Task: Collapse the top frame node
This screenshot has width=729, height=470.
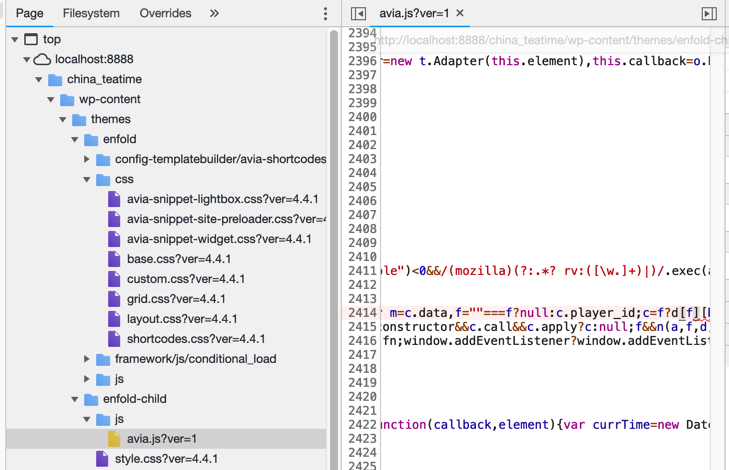Action: pos(15,40)
